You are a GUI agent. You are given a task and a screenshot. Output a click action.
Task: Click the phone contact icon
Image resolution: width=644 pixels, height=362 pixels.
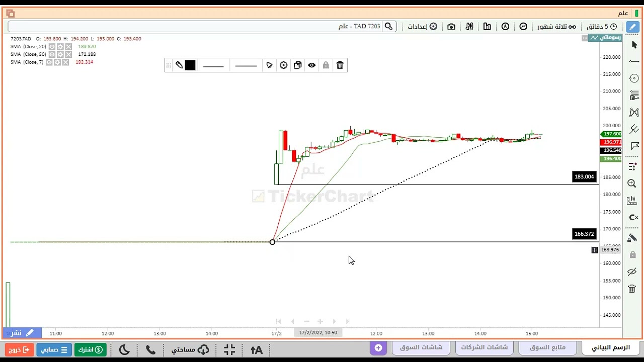(x=150, y=349)
